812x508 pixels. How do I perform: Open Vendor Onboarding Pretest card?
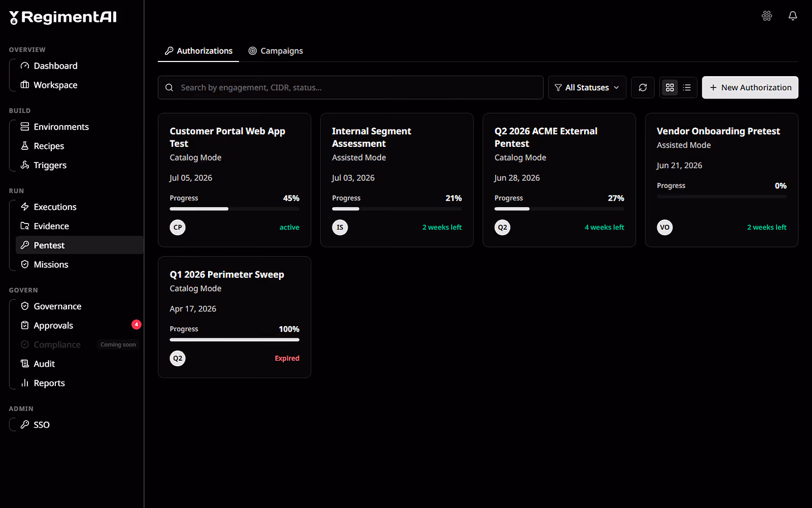(x=722, y=180)
